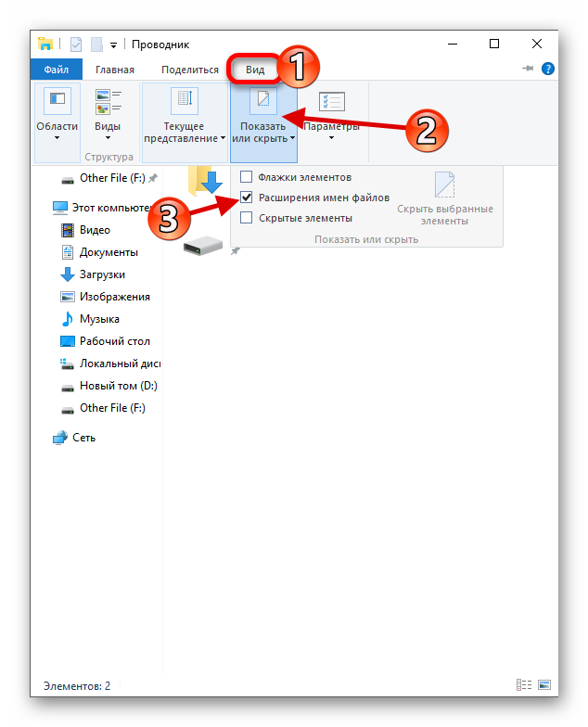The image size is (588, 727).
Task: Open Customize Quick Access Toolbar arrow
Action: pos(113,45)
